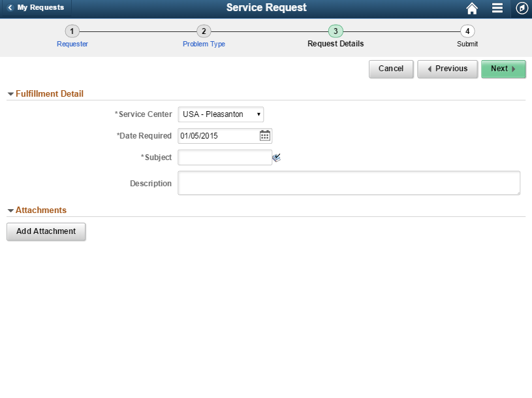Click the step 4 Submit circle
The image size is (532, 398).
tap(467, 31)
